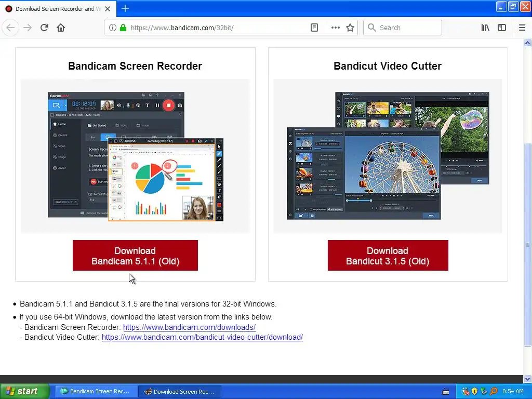The width and height of the screenshot is (532, 399).
Task: Open the Firefox Library menu
Action: (485, 28)
